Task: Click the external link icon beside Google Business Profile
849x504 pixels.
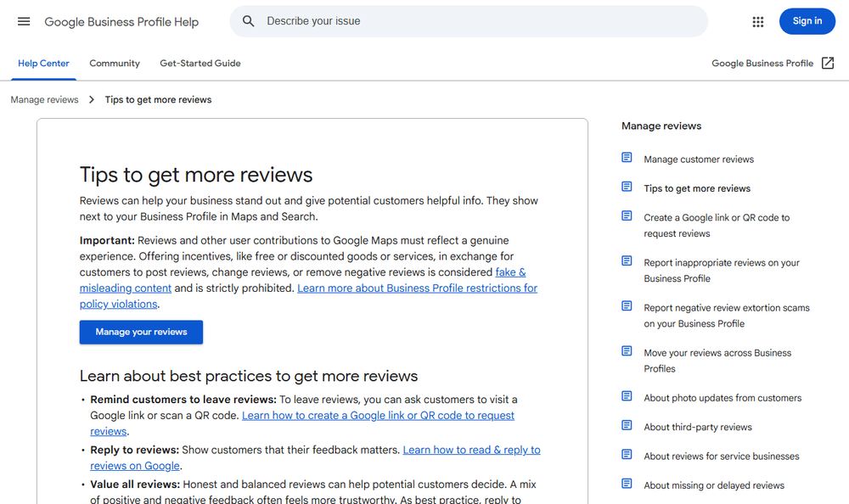Action: [827, 63]
